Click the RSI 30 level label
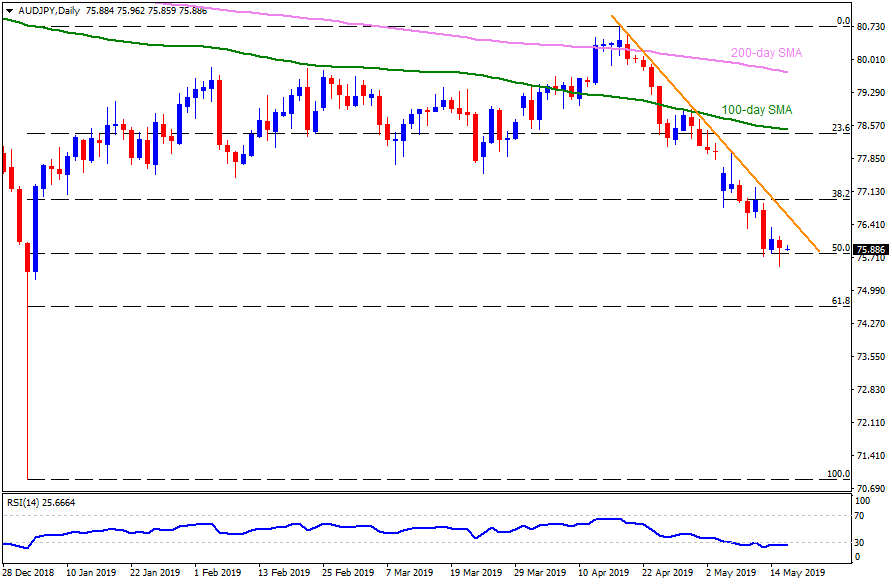 tap(858, 543)
